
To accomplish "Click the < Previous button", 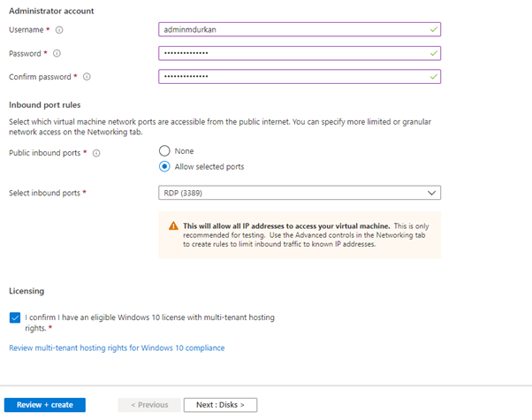I will click(148, 405).
